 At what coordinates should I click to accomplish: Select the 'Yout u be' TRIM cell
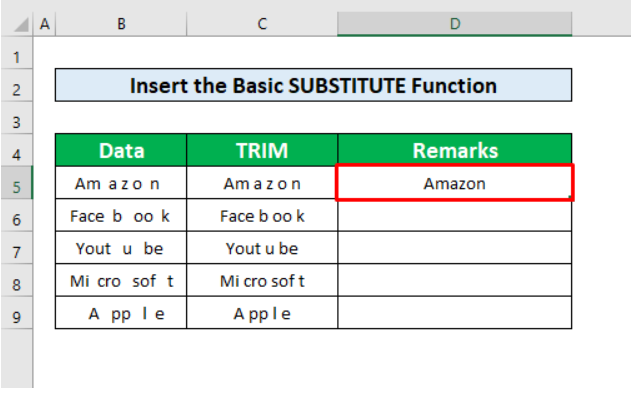point(262,248)
